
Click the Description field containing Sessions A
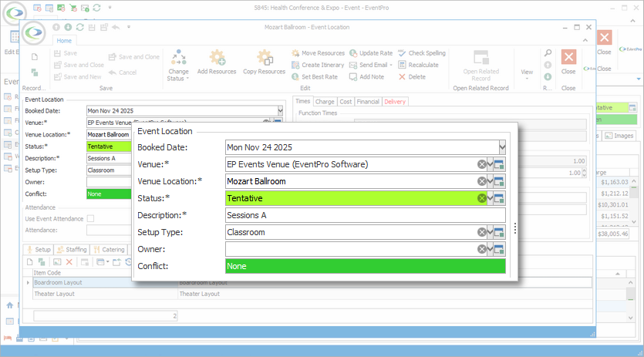click(366, 215)
